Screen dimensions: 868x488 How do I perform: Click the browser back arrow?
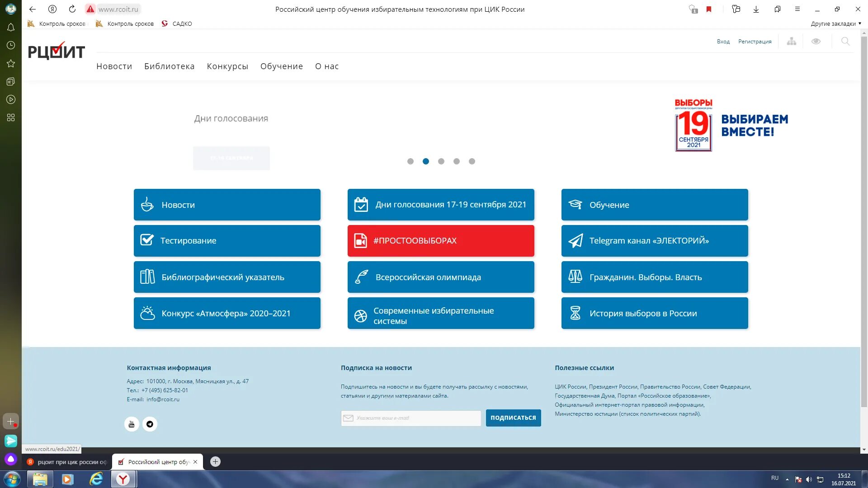pyautogui.click(x=33, y=9)
